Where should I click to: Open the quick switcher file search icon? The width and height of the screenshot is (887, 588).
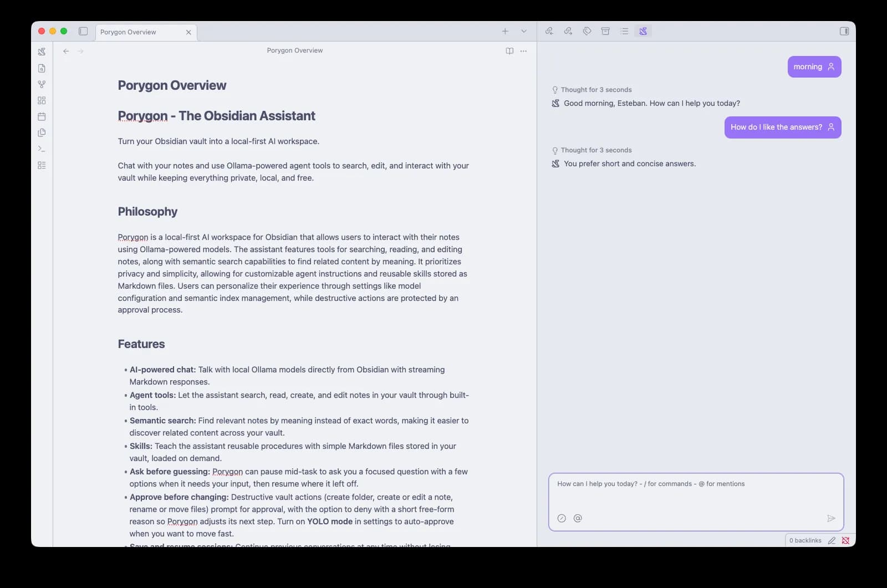click(x=42, y=68)
